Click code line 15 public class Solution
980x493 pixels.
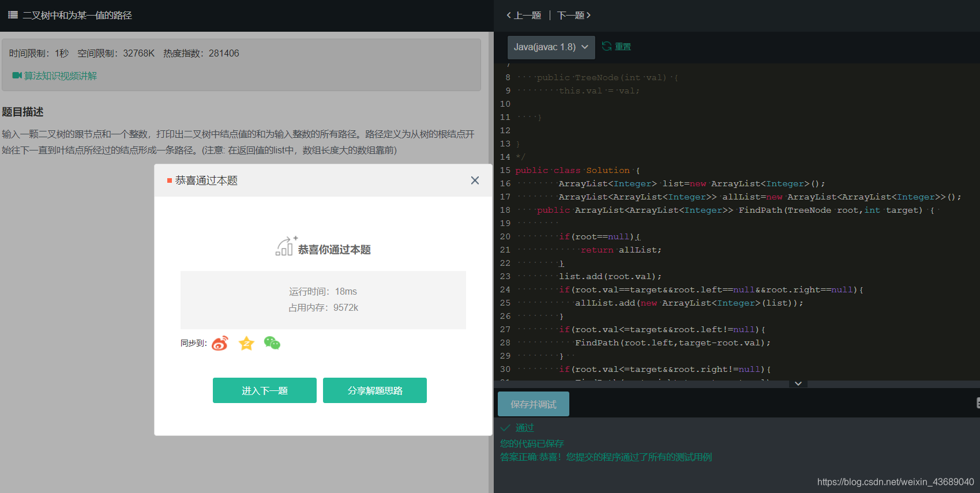pyautogui.click(x=577, y=171)
